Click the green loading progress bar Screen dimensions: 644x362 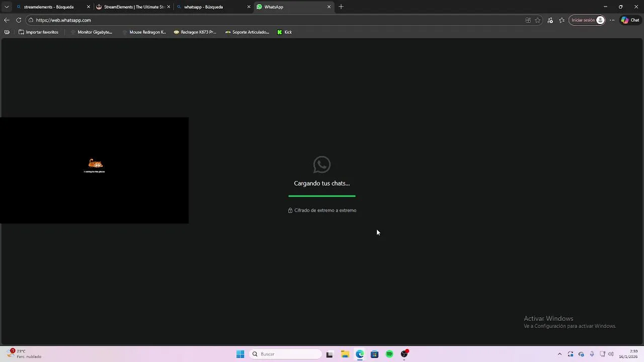point(322,196)
